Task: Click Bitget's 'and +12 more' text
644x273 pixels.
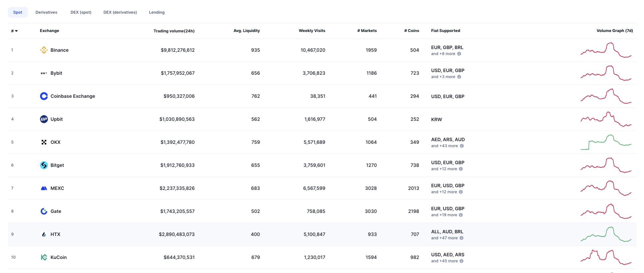Action: tap(444, 169)
